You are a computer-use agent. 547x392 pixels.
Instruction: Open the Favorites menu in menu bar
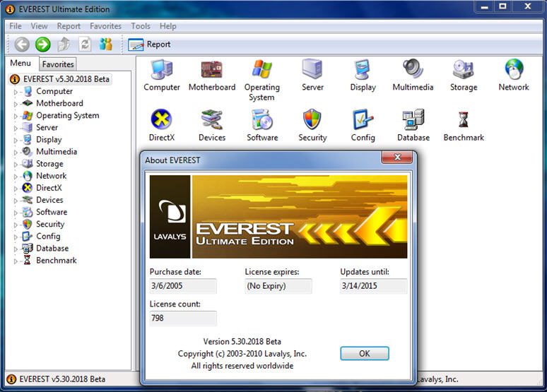106,26
